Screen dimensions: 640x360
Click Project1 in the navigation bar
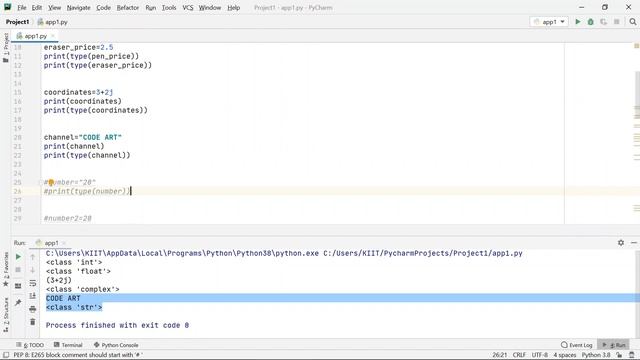click(x=17, y=22)
